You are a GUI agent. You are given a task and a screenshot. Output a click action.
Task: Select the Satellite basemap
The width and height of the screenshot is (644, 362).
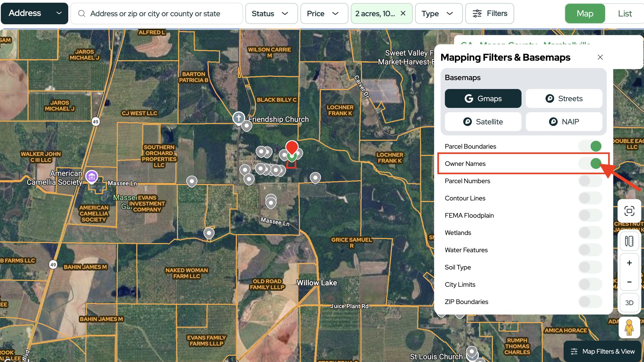(x=483, y=122)
